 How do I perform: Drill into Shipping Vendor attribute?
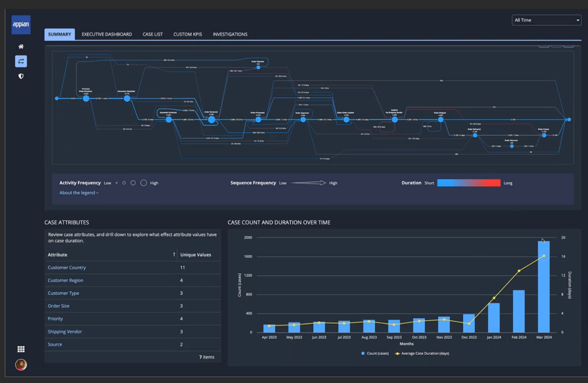point(65,331)
